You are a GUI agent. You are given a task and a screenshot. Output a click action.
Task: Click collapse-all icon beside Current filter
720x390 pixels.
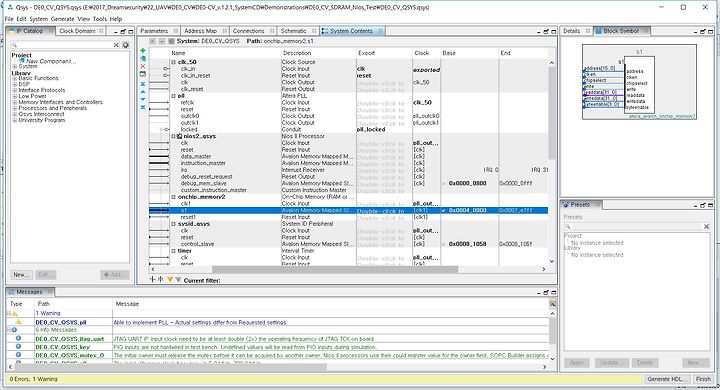click(x=160, y=279)
